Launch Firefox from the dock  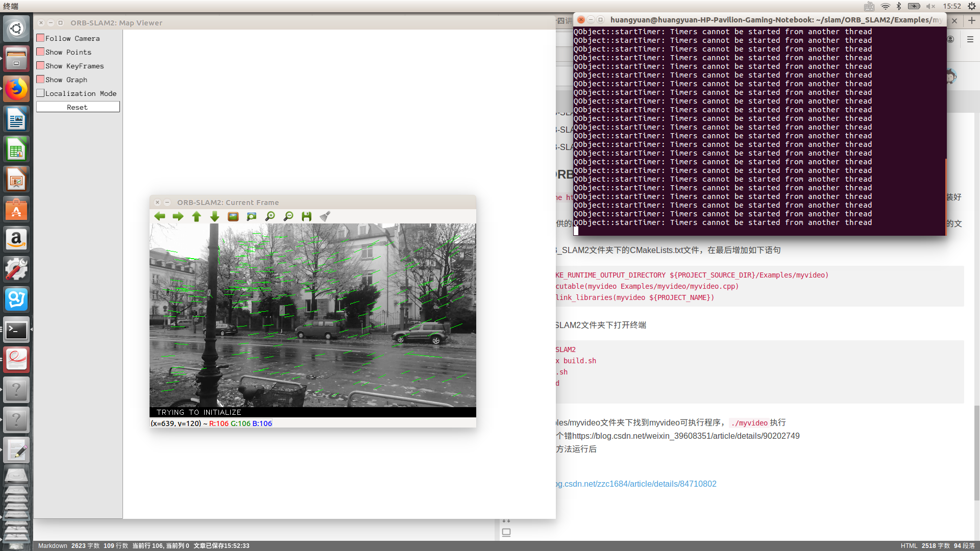pyautogui.click(x=16, y=89)
